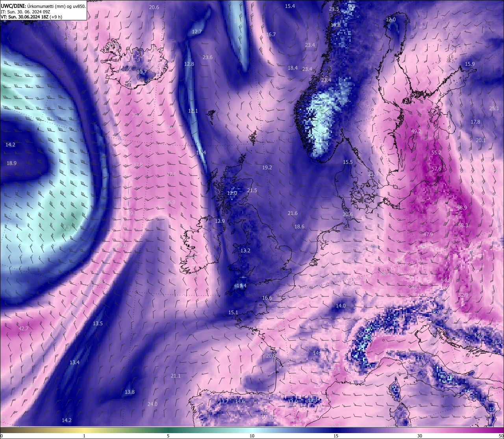Click the 20.1 map value
The width and height of the screenshot is (504, 439).
tap(480, 140)
